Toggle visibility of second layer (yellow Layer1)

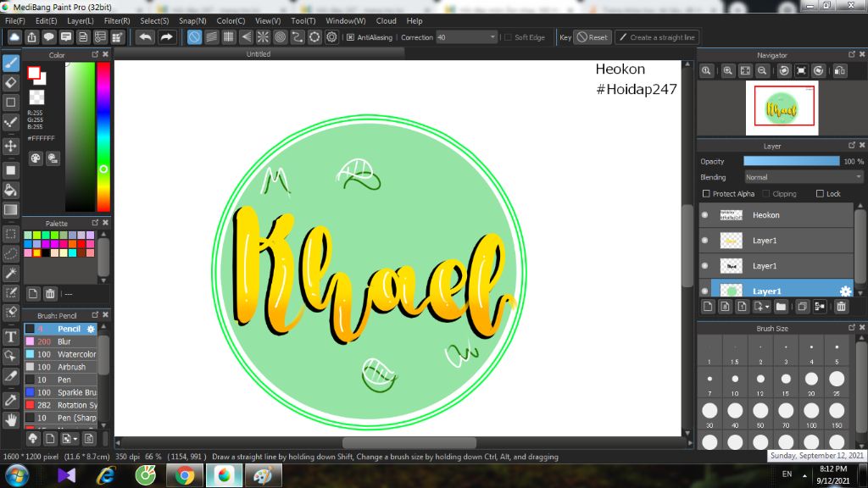point(704,241)
